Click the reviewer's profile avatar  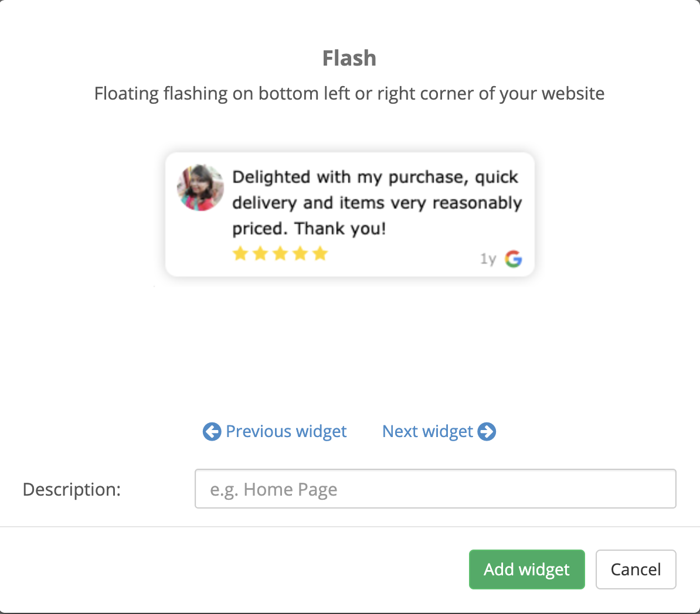201,187
